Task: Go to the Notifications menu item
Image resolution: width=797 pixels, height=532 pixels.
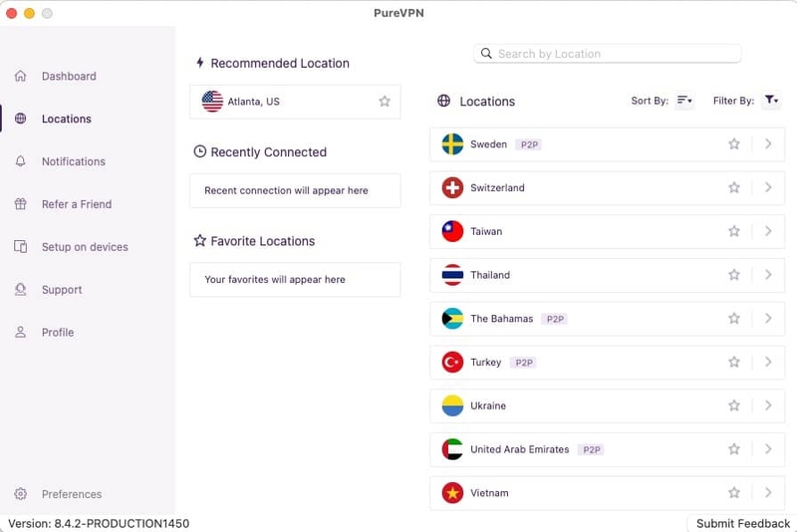Action: click(x=73, y=161)
